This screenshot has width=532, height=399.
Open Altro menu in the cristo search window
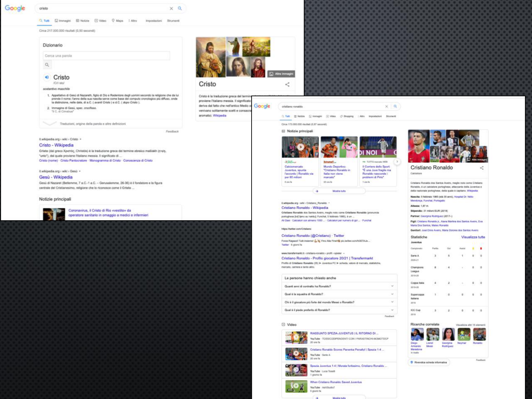tap(133, 21)
